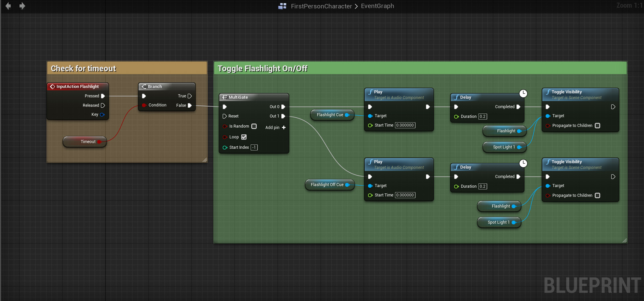Select the Timeout variable node

[85, 141]
